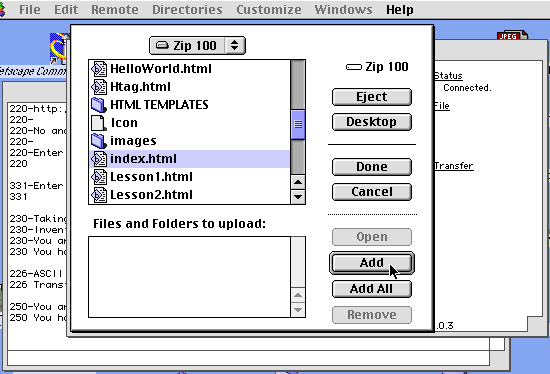Click the Apple menu icon
This screenshot has width=550, height=374.
point(3,9)
